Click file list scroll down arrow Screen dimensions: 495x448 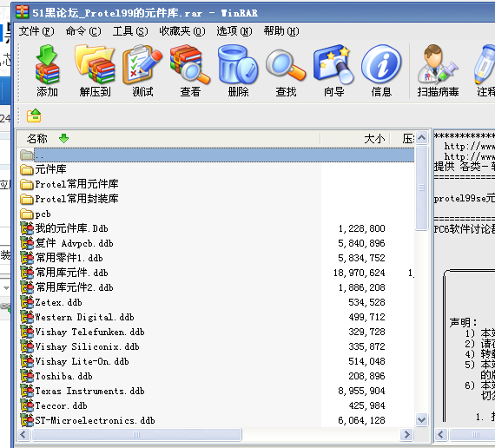(421, 420)
